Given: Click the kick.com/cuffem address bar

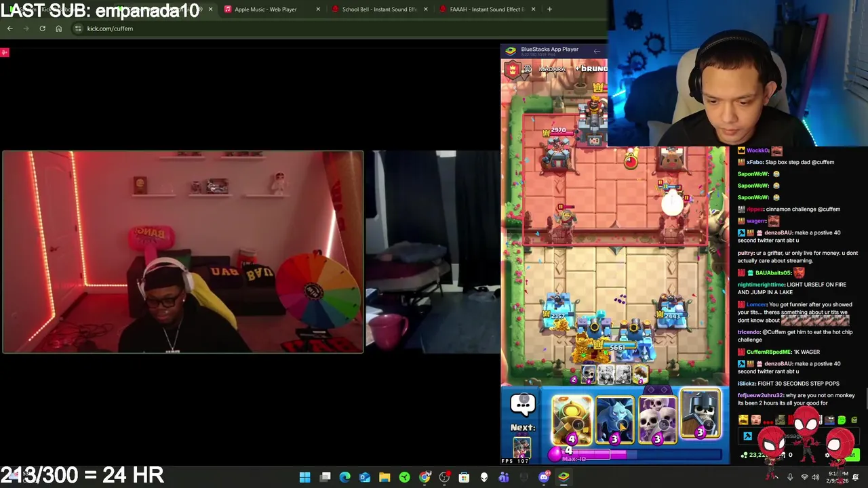Looking at the screenshot, I should [x=339, y=28].
